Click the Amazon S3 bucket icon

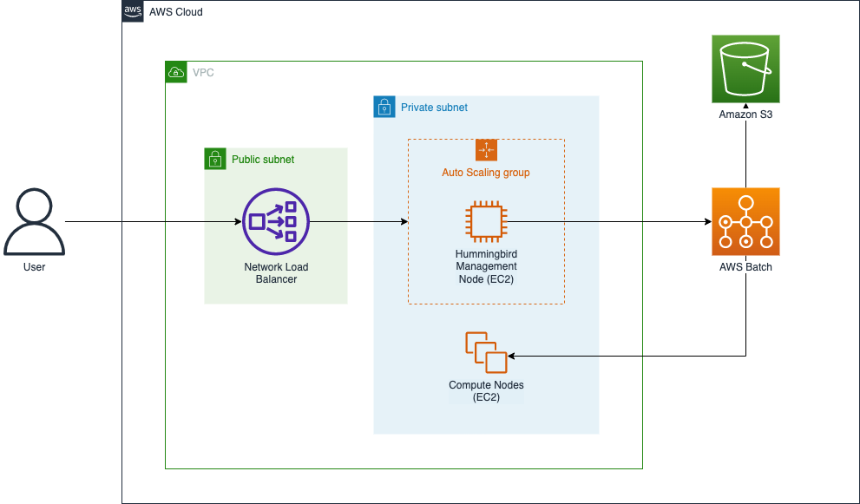pyautogui.click(x=745, y=69)
